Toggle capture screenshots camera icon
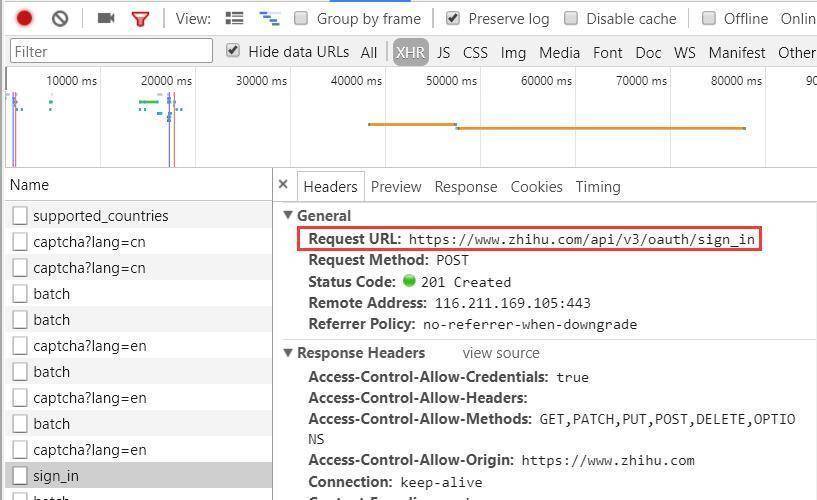Viewport: 817px width, 500px height. pyautogui.click(x=106, y=19)
